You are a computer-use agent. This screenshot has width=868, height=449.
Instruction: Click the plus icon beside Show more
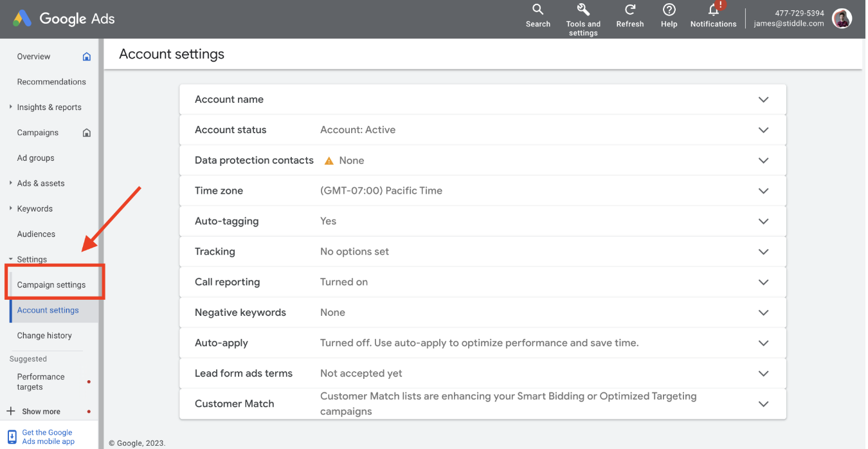point(10,411)
